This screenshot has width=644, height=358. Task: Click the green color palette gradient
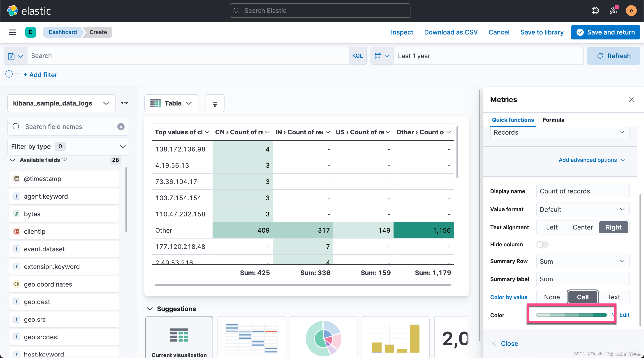pyautogui.click(x=571, y=315)
